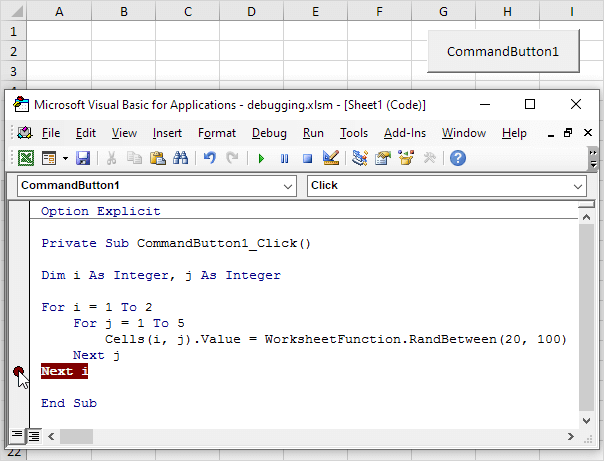Screen dimensions: 604x461
Task: Click the Undo arrow icon
Action: (209, 158)
